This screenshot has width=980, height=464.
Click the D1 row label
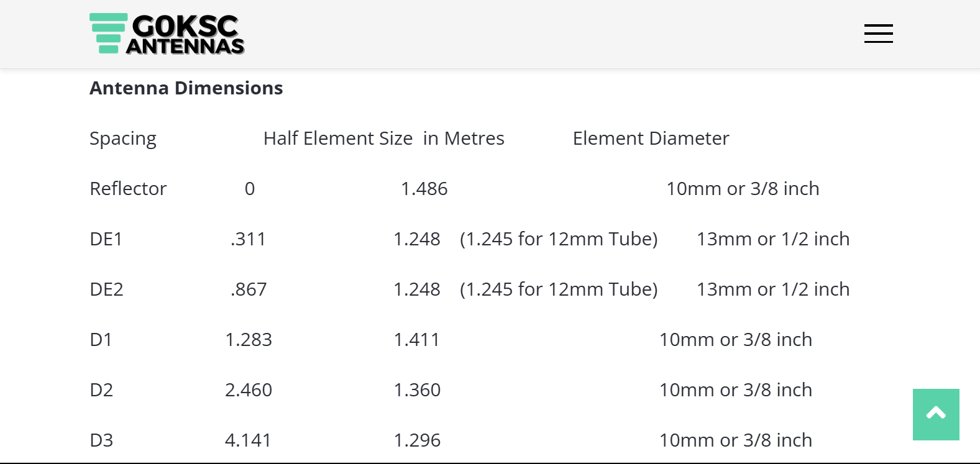pyautogui.click(x=101, y=340)
